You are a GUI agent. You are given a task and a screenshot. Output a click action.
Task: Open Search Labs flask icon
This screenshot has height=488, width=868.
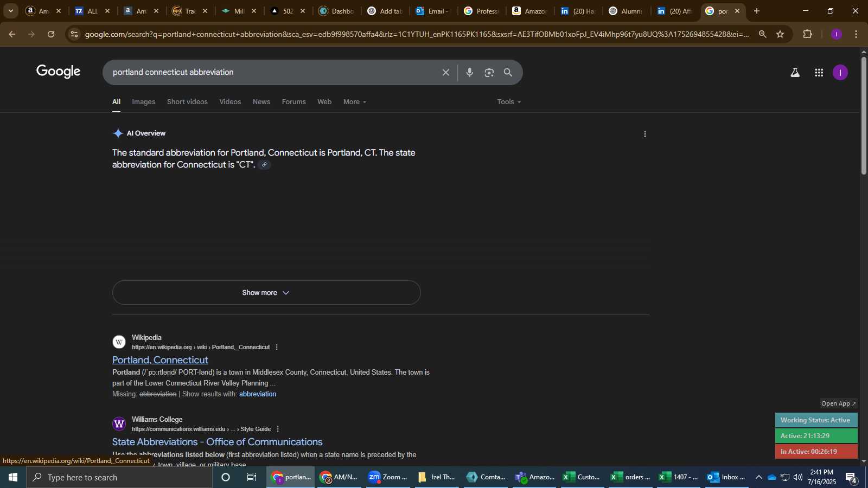click(x=795, y=73)
